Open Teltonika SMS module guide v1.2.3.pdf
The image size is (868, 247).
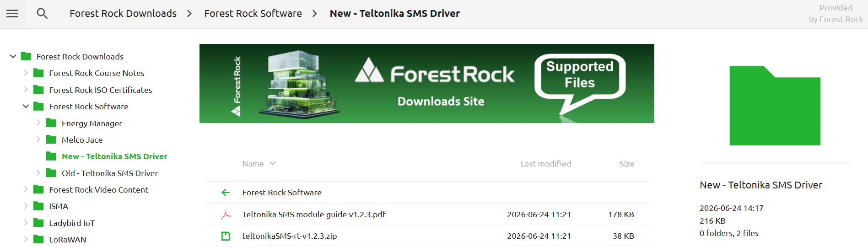click(314, 215)
